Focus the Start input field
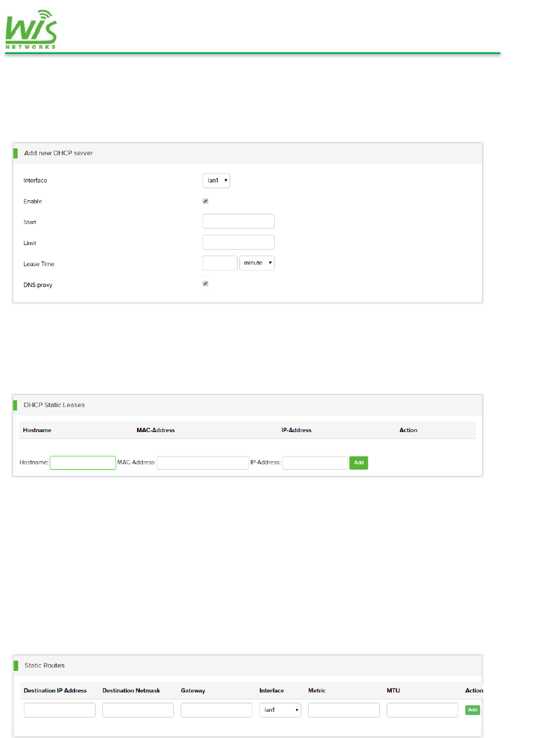Screen dimensions: 560x738 pyautogui.click(x=238, y=221)
